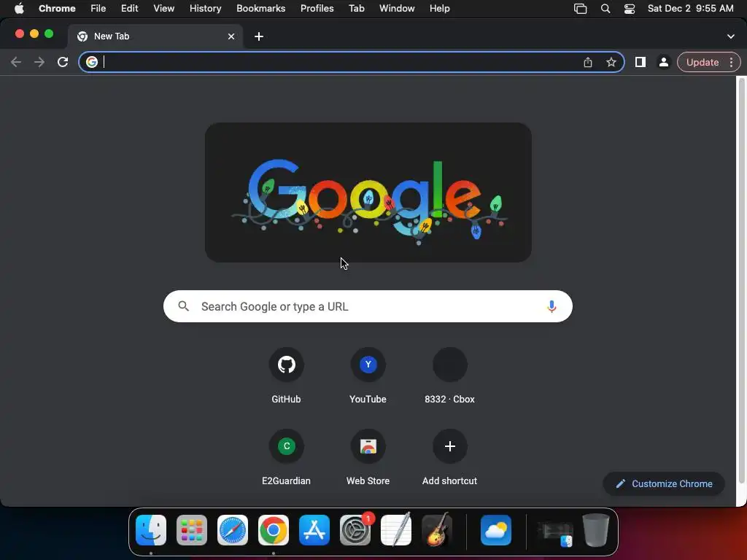Reload the current page
This screenshot has width=747, height=560.
63,62
